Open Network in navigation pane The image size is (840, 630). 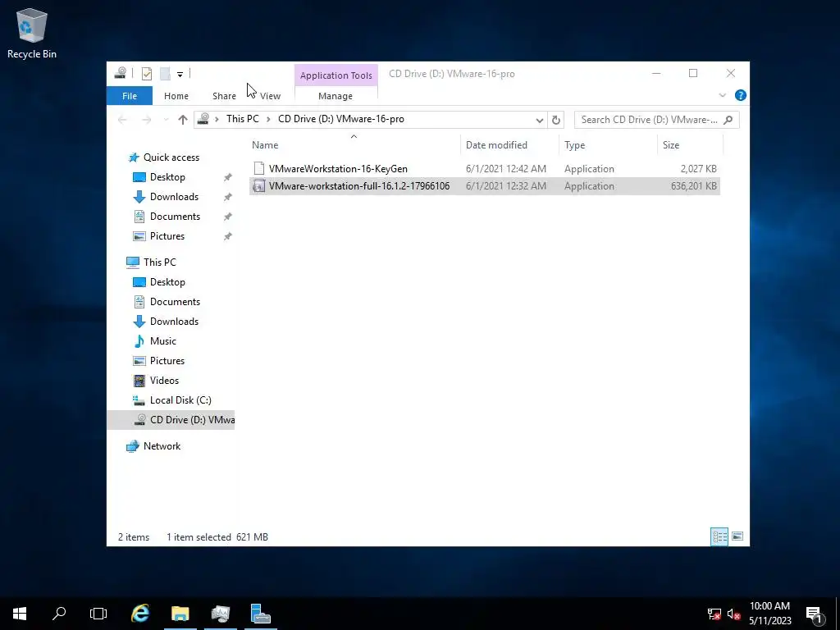point(162,446)
